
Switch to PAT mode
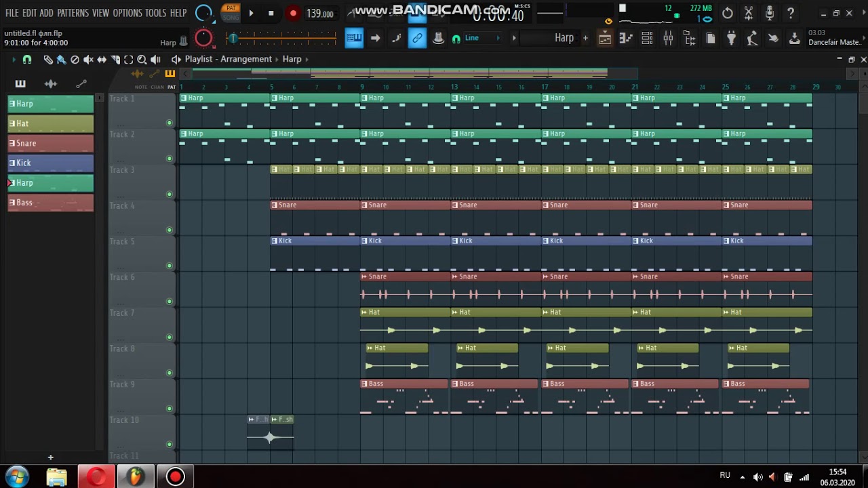pyautogui.click(x=231, y=8)
